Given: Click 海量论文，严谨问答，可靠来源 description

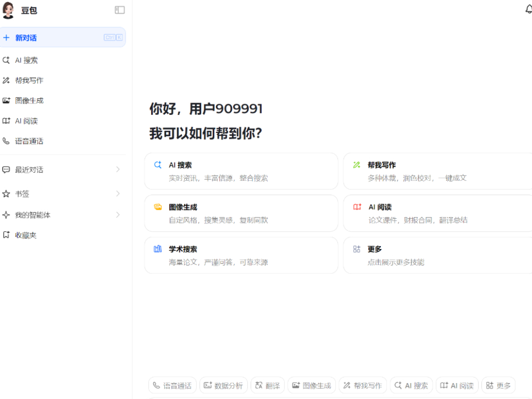Looking at the screenshot, I should [218, 262].
